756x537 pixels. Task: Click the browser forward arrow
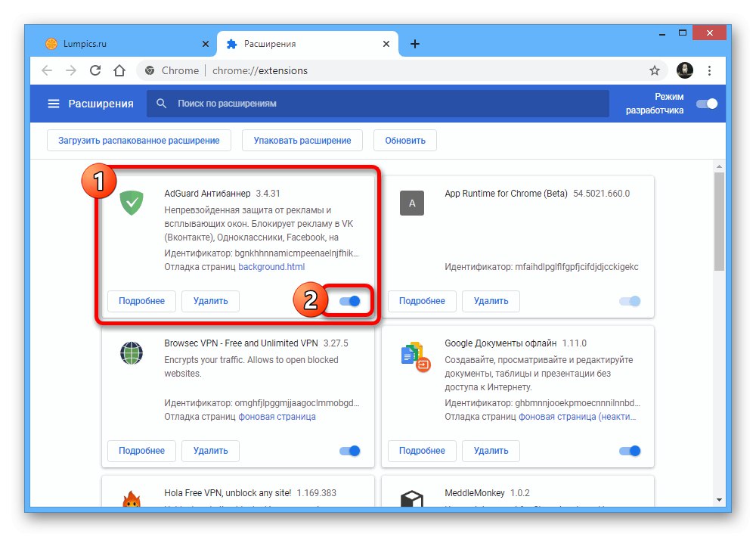(x=71, y=70)
